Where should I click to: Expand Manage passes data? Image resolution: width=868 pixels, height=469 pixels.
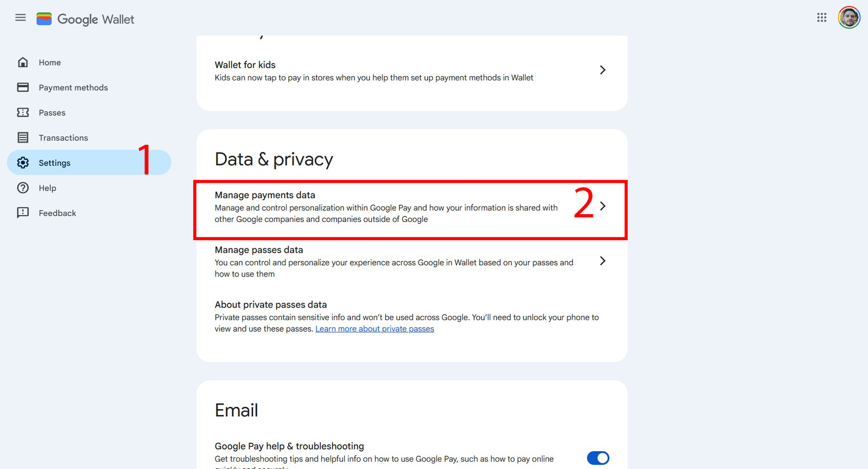[603, 261]
